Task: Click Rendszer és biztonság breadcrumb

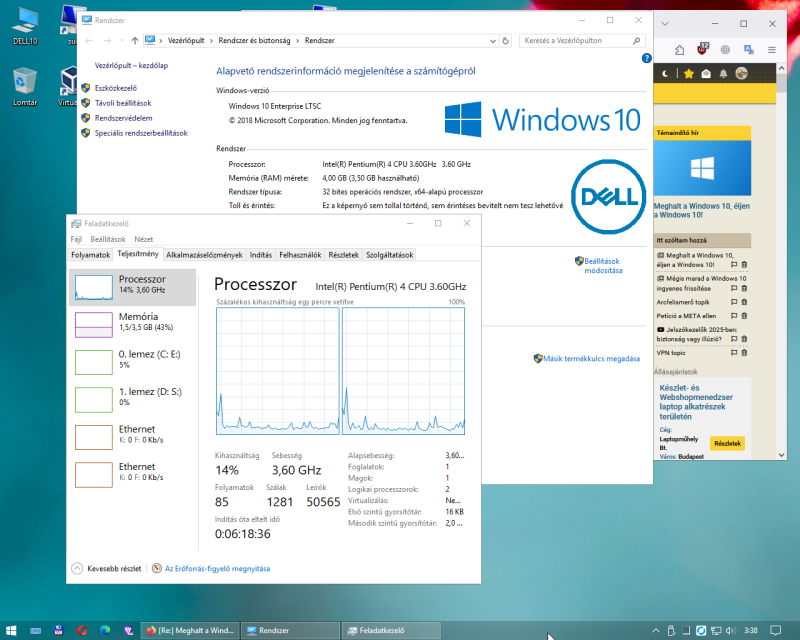Action: click(254, 40)
